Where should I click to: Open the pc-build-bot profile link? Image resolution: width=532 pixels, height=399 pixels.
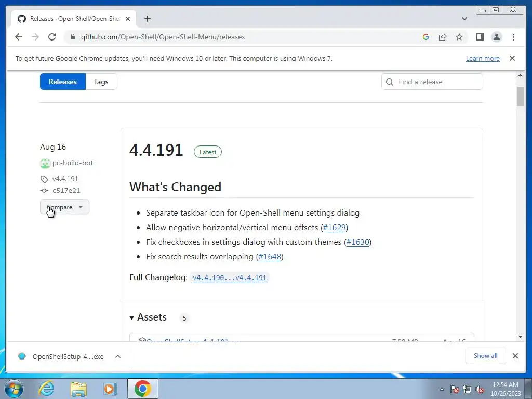(73, 163)
